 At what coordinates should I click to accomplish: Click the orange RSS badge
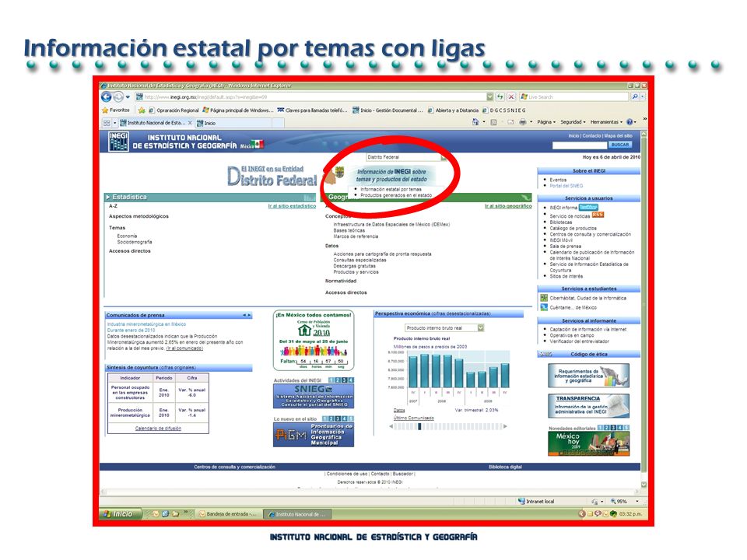coord(598,215)
